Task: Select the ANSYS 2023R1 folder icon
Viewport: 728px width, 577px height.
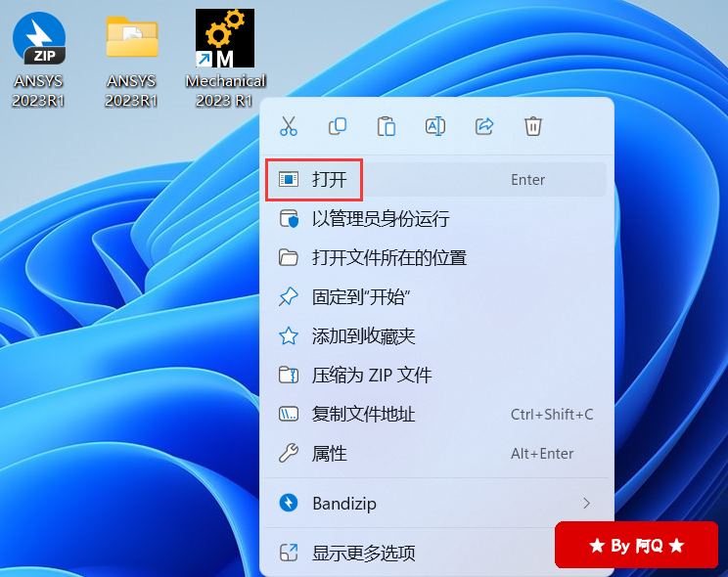Action: [x=132, y=61]
